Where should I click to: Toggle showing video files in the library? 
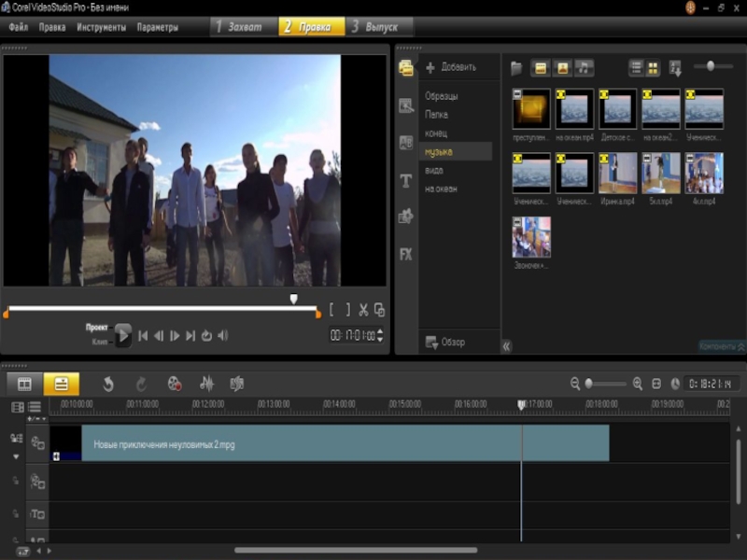[x=540, y=67]
